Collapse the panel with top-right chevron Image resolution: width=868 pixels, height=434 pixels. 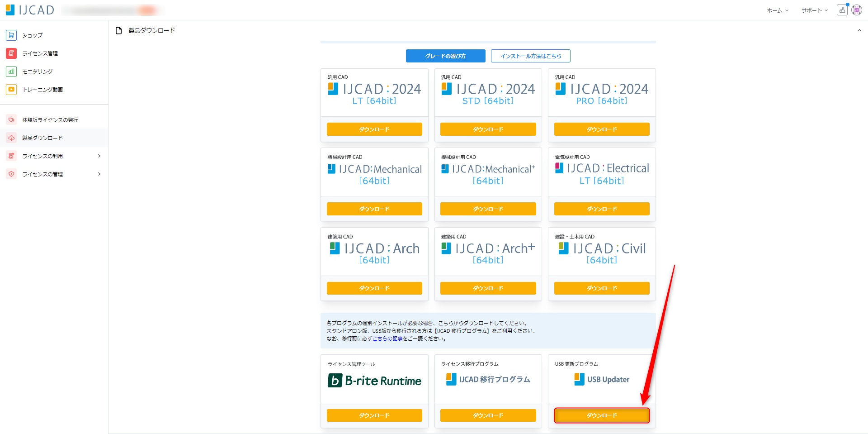click(x=859, y=30)
